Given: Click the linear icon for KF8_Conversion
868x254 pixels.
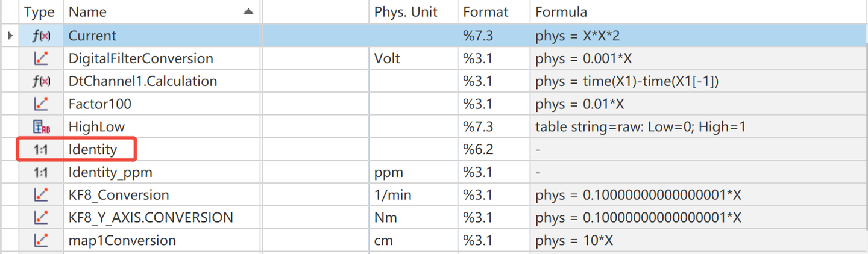Looking at the screenshot, I should click(41, 195).
